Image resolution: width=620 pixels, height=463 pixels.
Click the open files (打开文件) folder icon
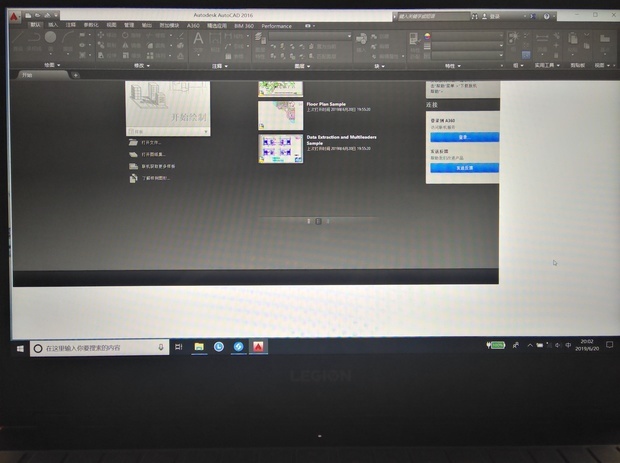[133, 143]
